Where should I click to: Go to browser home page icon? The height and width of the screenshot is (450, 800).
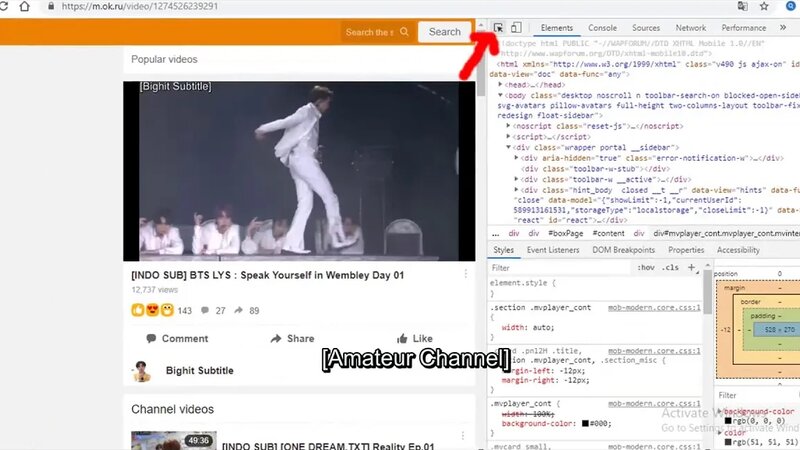click(x=24, y=6)
